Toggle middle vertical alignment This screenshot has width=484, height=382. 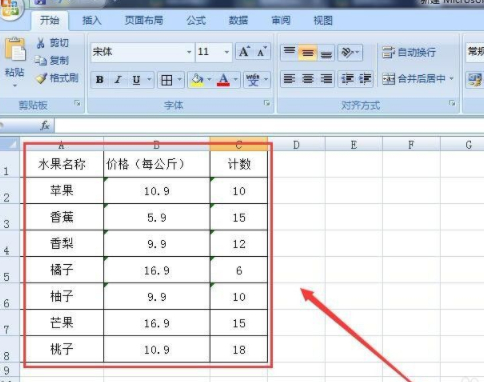tap(307, 52)
